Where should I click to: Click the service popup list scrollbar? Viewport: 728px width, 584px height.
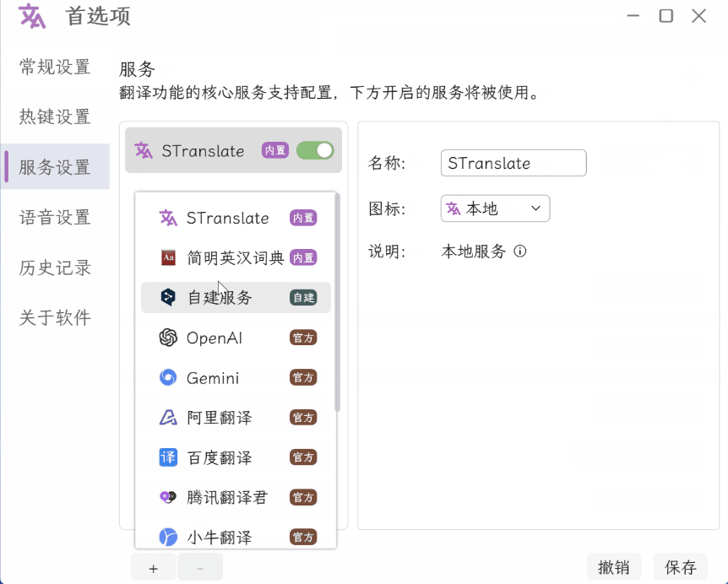[x=337, y=301]
